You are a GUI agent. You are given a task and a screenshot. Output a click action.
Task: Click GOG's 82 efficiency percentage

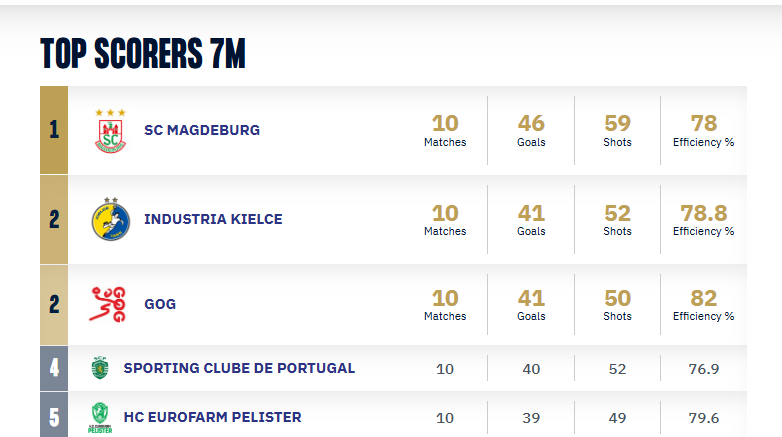coord(704,298)
